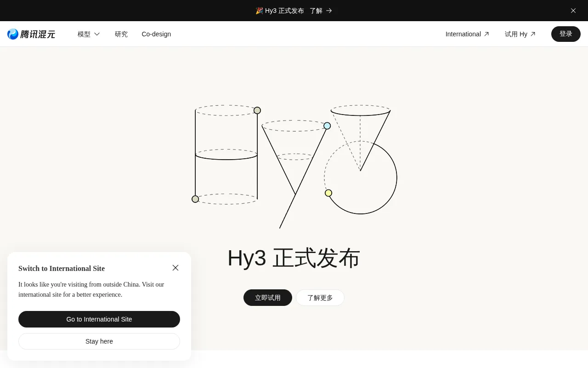Click the Hy3 正式发布 headline
The height and width of the screenshot is (368, 588).
(x=294, y=258)
